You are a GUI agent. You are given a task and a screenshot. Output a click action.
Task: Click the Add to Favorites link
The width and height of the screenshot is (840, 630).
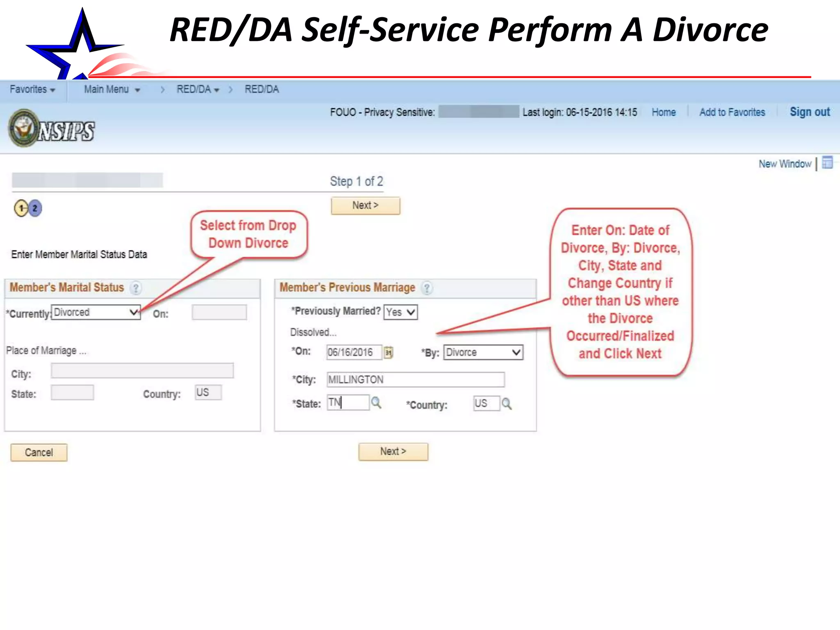click(732, 112)
